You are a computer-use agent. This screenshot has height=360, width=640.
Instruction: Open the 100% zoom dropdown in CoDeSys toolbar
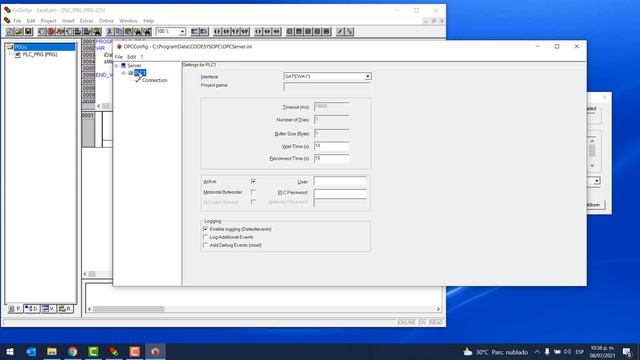182,31
